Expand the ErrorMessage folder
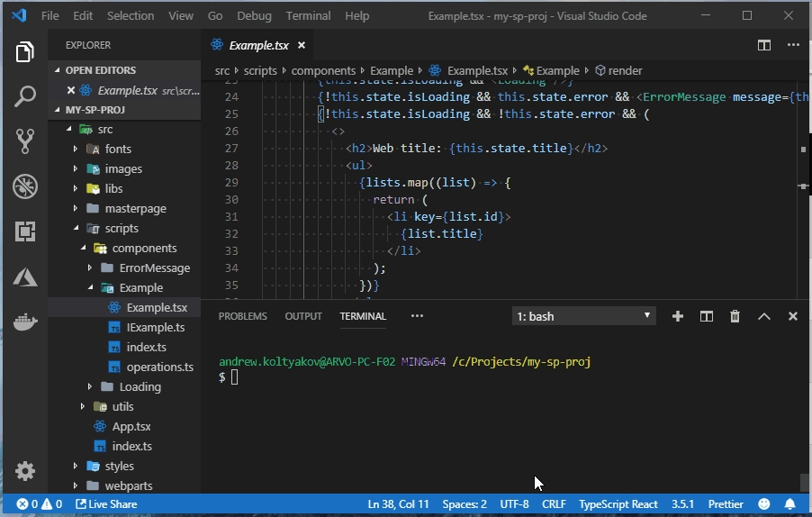Screen dimensions: 812x517 154,268
